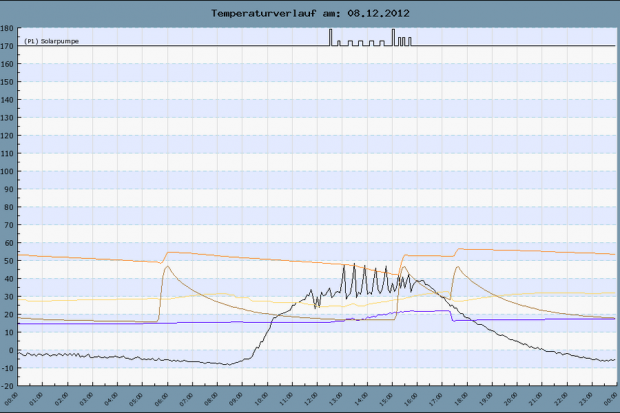Click the y-axis label 90
620x413 pixels.
coord(9,189)
